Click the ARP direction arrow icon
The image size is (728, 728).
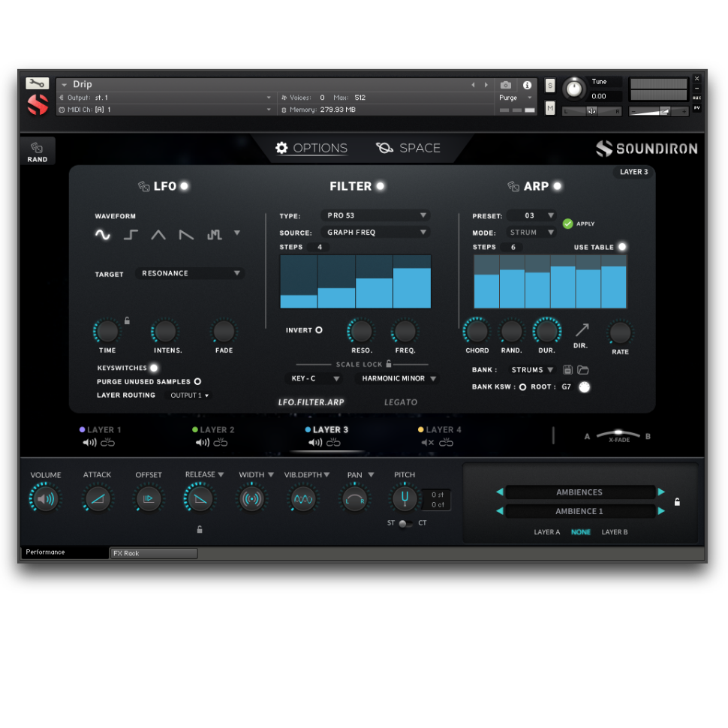pyautogui.click(x=582, y=330)
